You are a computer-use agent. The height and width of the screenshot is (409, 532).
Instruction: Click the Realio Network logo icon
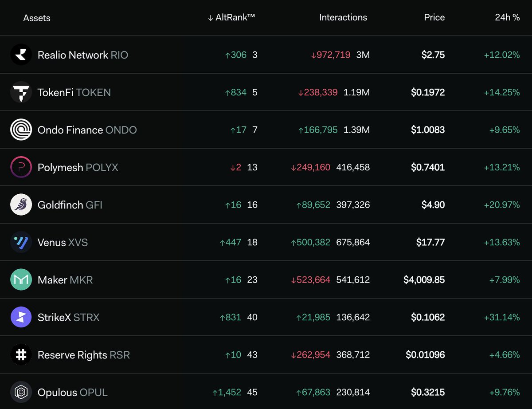[21, 55]
